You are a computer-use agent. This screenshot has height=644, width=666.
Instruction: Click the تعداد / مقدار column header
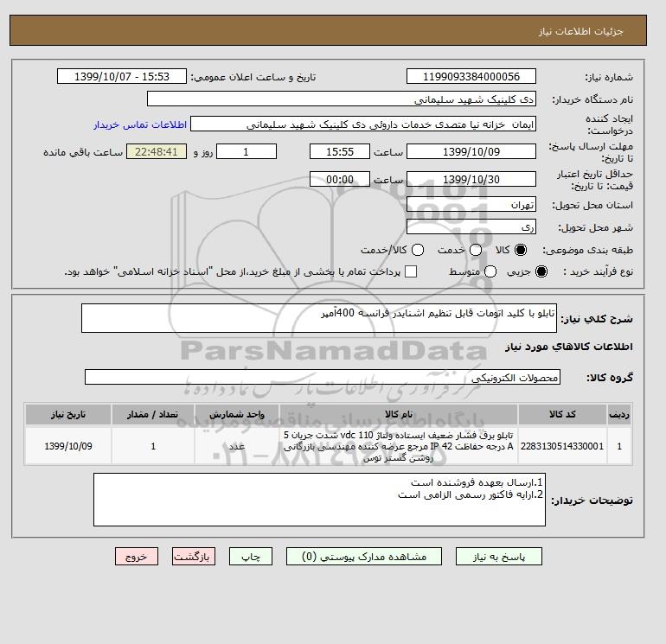(153, 414)
